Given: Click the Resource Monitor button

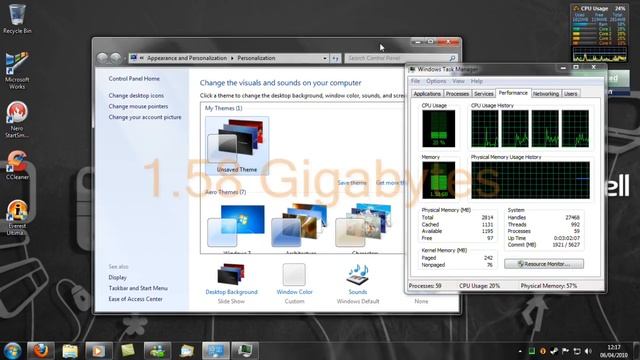Looking at the screenshot, I should 544,264.
